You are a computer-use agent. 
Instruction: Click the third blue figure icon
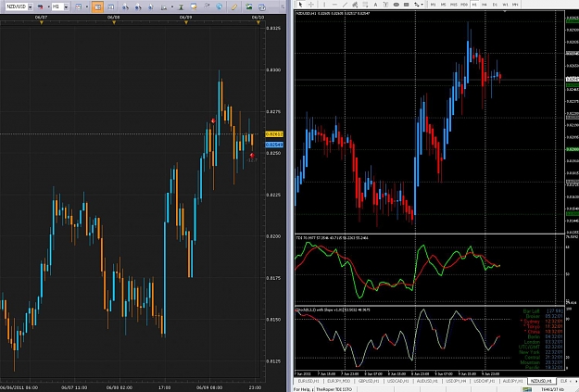pos(151,7)
